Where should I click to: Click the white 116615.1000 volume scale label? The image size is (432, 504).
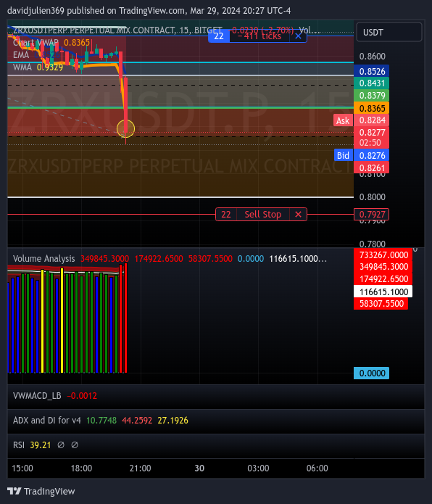[383, 292]
